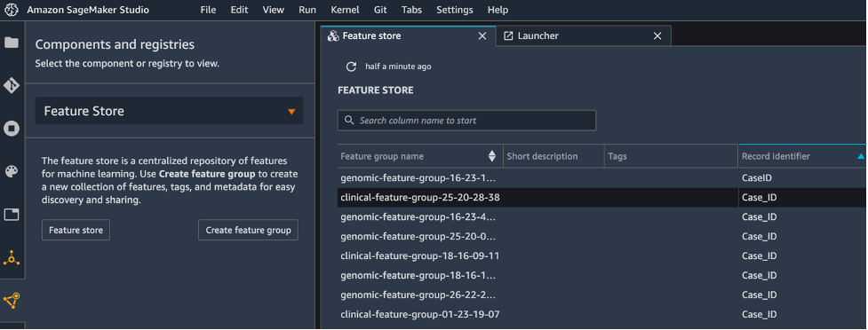Viewport: 868px width, 330px height.
Task: Open the Commands palette icon in sidebar
Action: [12, 171]
